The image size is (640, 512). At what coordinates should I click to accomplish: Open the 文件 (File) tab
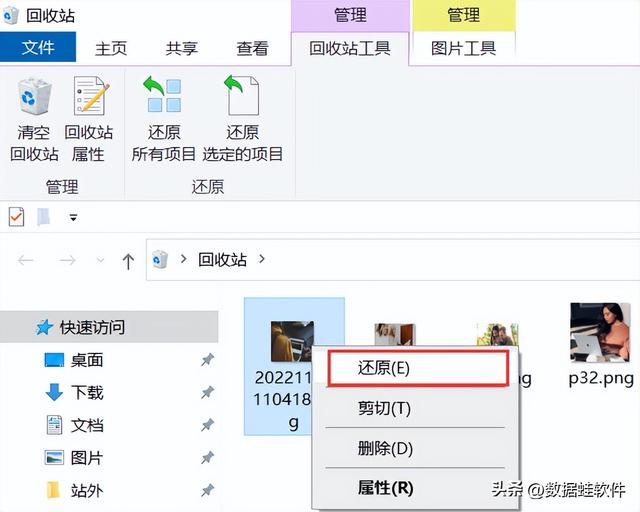click(38, 47)
